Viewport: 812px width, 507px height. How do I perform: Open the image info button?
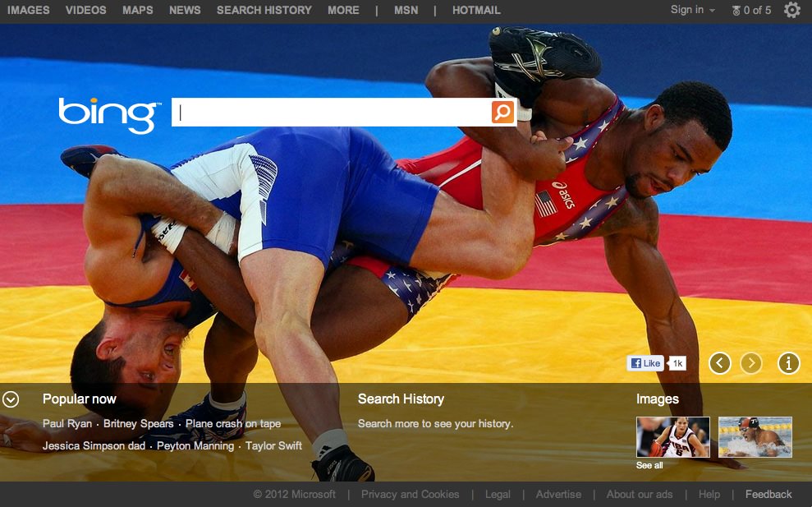(x=789, y=363)
